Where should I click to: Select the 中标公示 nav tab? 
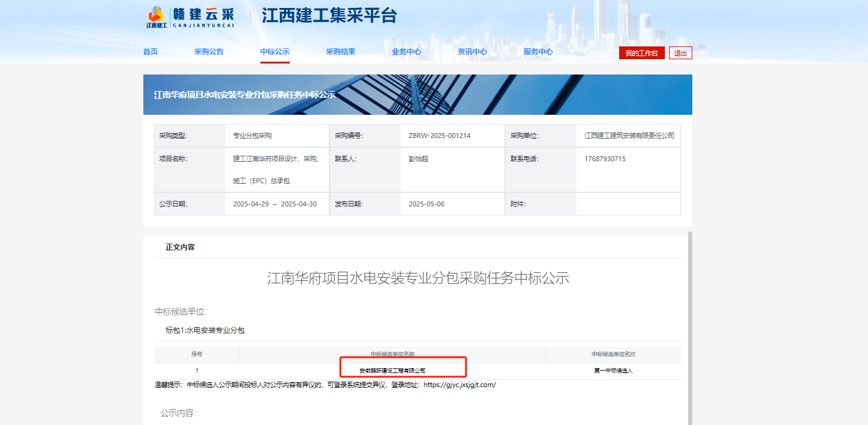[x=275, y=52]
